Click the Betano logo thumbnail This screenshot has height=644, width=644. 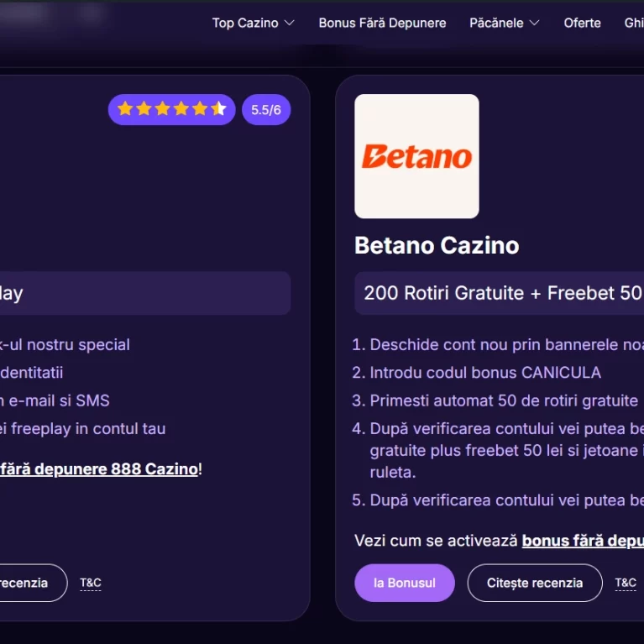pyautogui.click(x=416, y=156)
